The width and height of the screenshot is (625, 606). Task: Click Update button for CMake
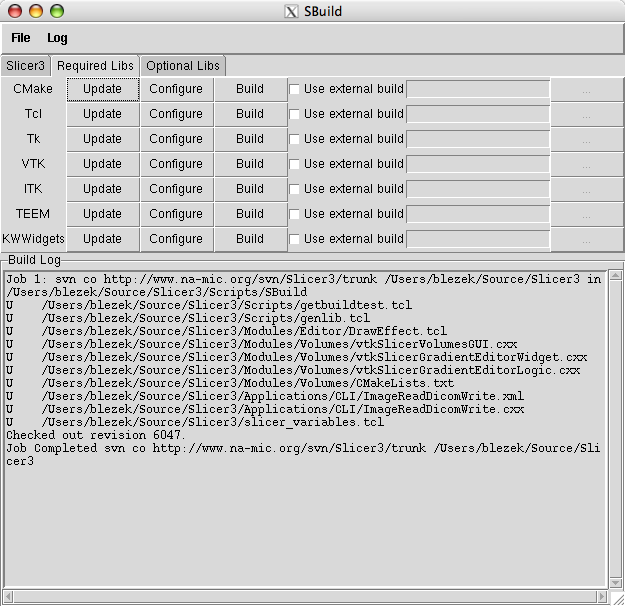click(103, 89)
